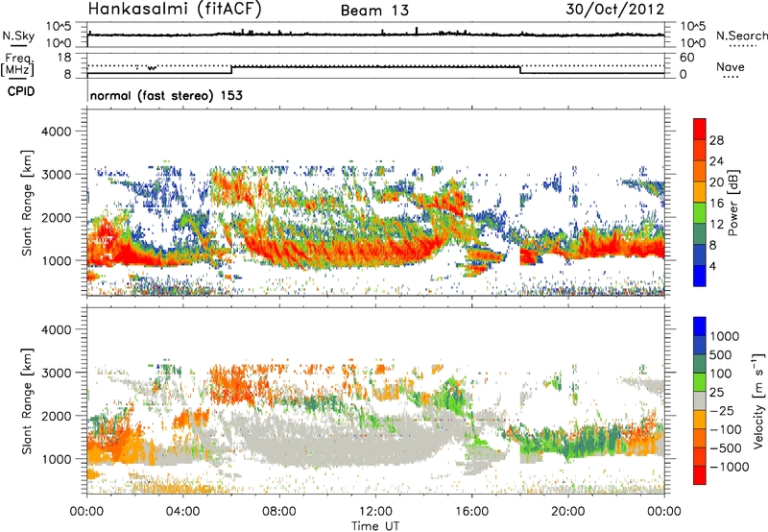Click the 3000 tick of the velocity panel
768x532 pixels.
[56, 373]
